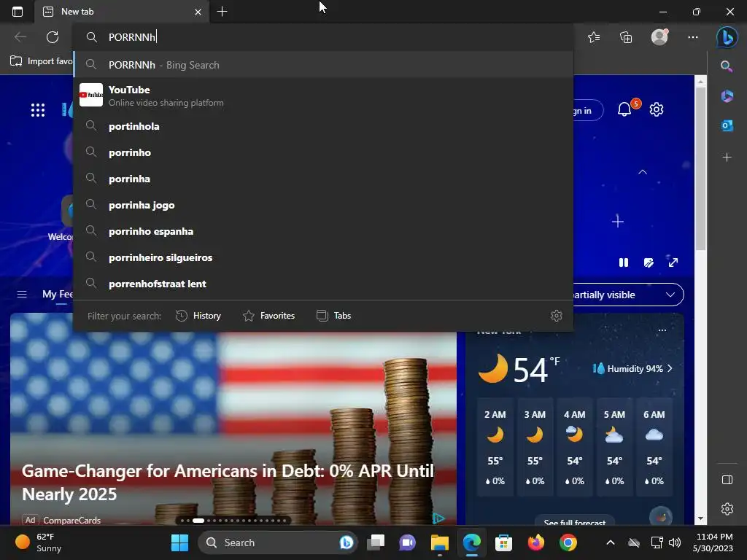This screenshot has width=747, height=560.
Task: Click the sidebar Search magnifier icon
Action: tap(727, 66)
